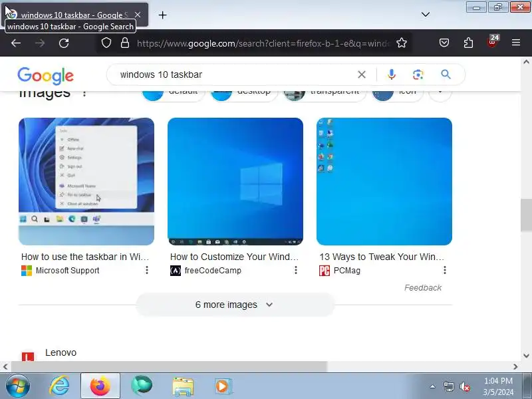This screenshot has height=399, width=532.
Task: Select Firefox taskbar button
Action: point(100,386)
